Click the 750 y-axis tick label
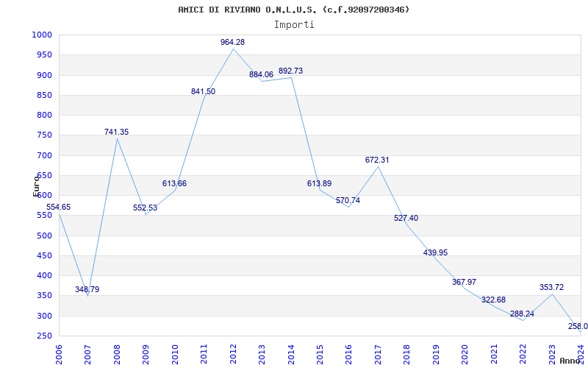 pos(44,135)
